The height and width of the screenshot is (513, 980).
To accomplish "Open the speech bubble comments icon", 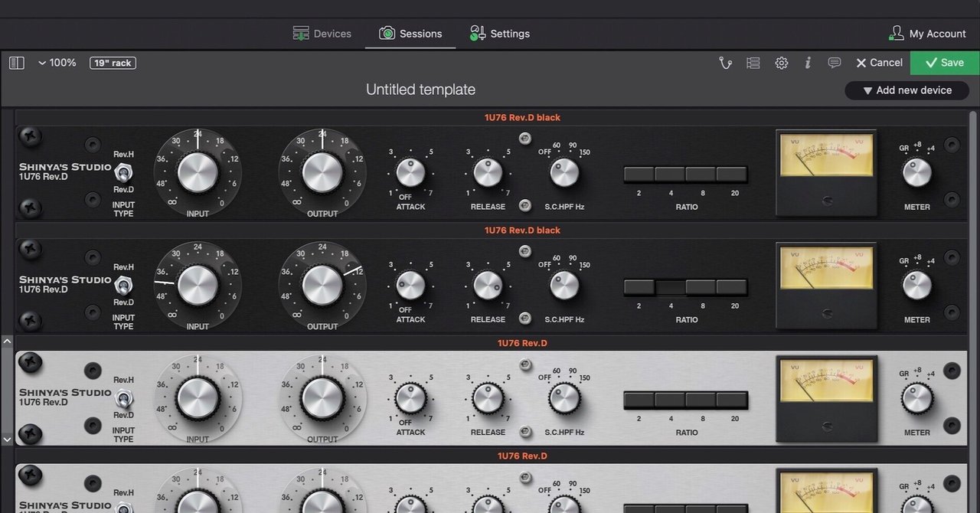I will coord(835,63).
